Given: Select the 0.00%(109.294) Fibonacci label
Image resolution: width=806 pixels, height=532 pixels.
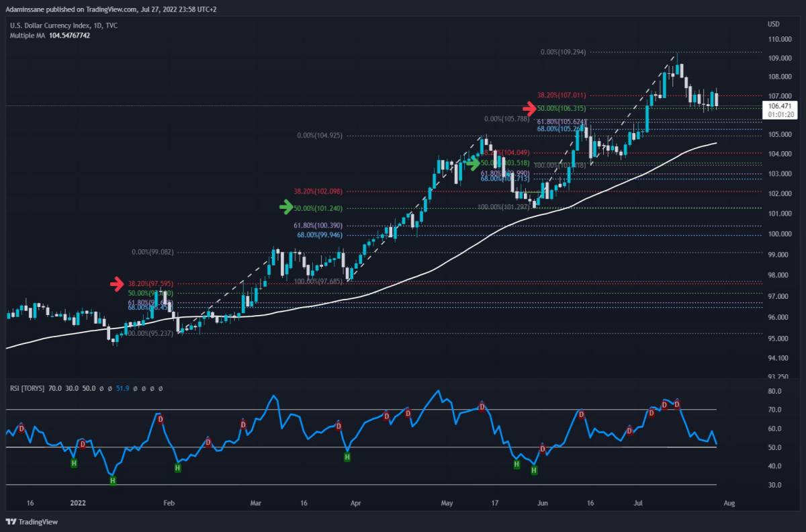Looking at the screenshot, I should [x=563, y=52].
